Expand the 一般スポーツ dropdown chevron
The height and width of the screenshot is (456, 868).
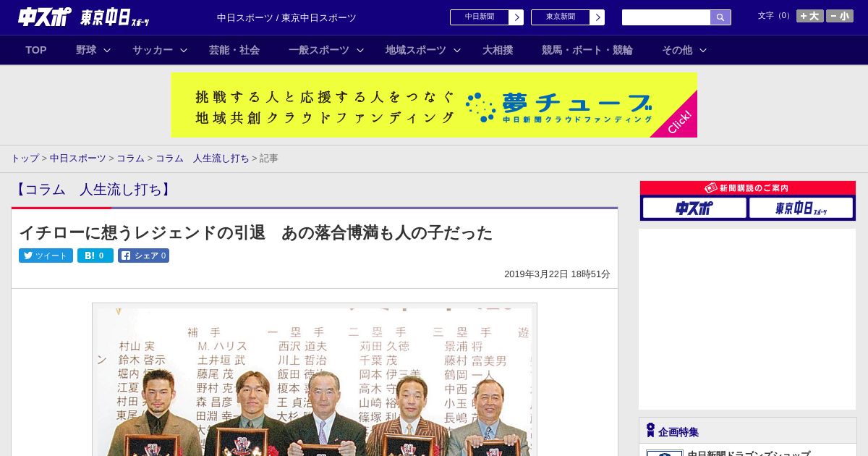click(x=360, y=50)
